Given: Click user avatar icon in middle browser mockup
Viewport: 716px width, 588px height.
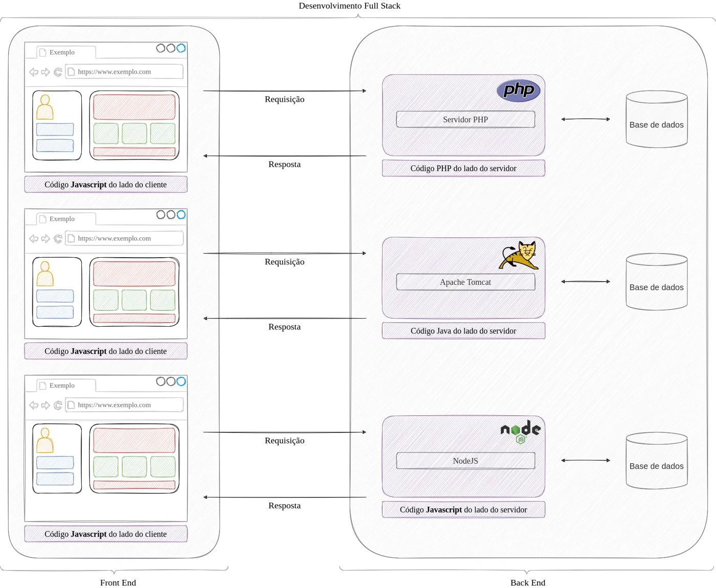Looking at the screenshot, I should 45,274.
